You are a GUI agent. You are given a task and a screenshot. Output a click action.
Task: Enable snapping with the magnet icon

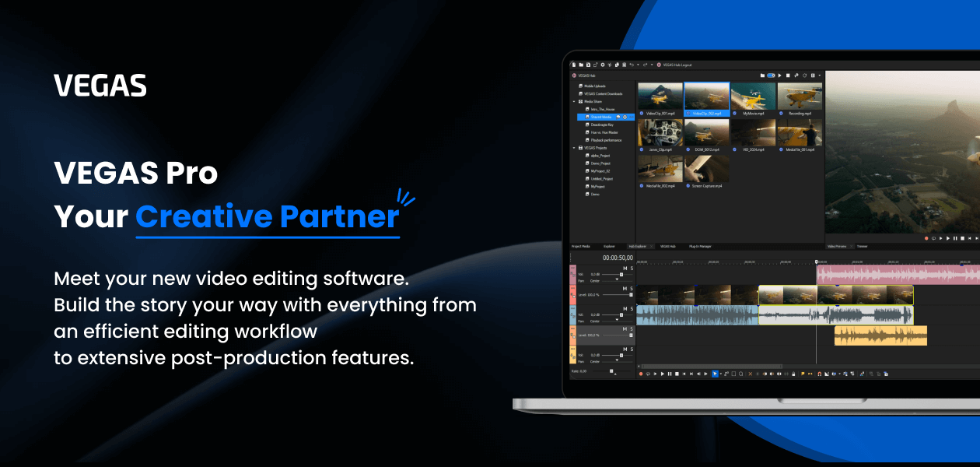click(819, 374)
